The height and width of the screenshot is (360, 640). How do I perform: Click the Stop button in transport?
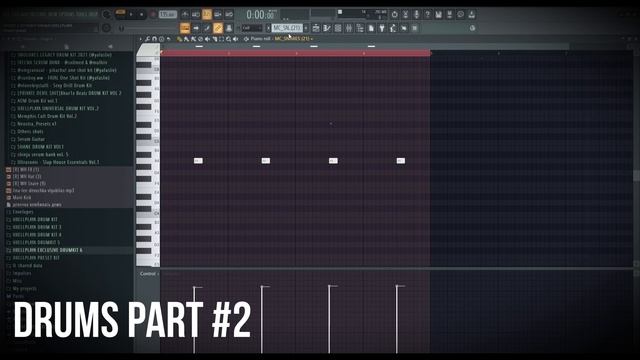(142, 14)
